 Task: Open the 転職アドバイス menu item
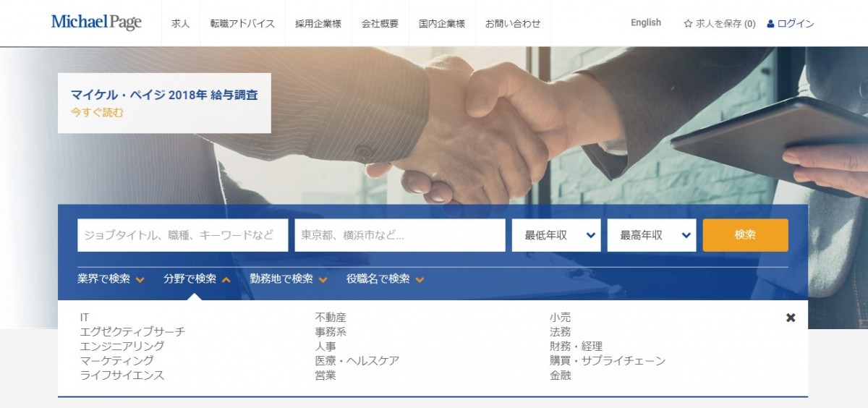(x=242, y=23)
